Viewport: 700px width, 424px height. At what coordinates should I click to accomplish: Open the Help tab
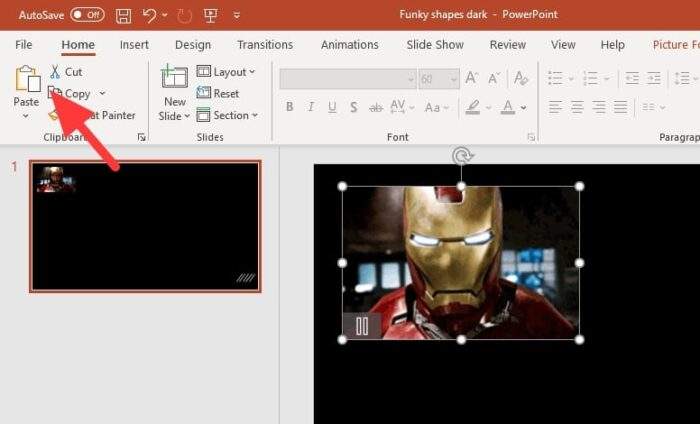coord(612,45)
